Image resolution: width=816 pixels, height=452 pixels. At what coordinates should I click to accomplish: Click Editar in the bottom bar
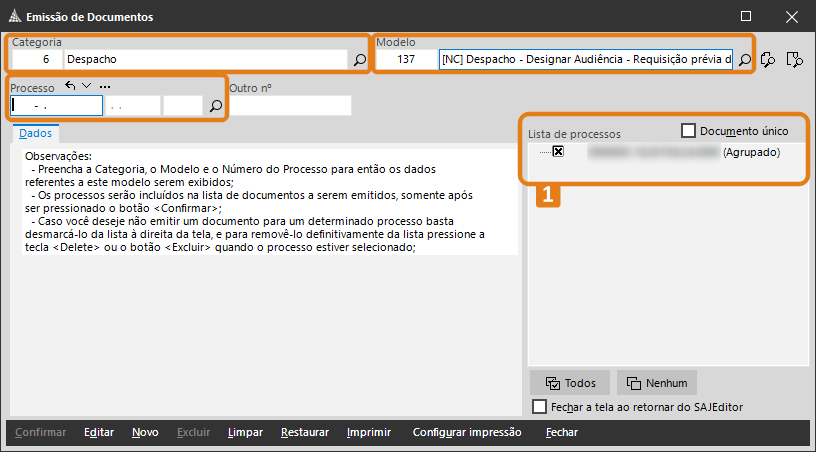(x=99, y=433)
